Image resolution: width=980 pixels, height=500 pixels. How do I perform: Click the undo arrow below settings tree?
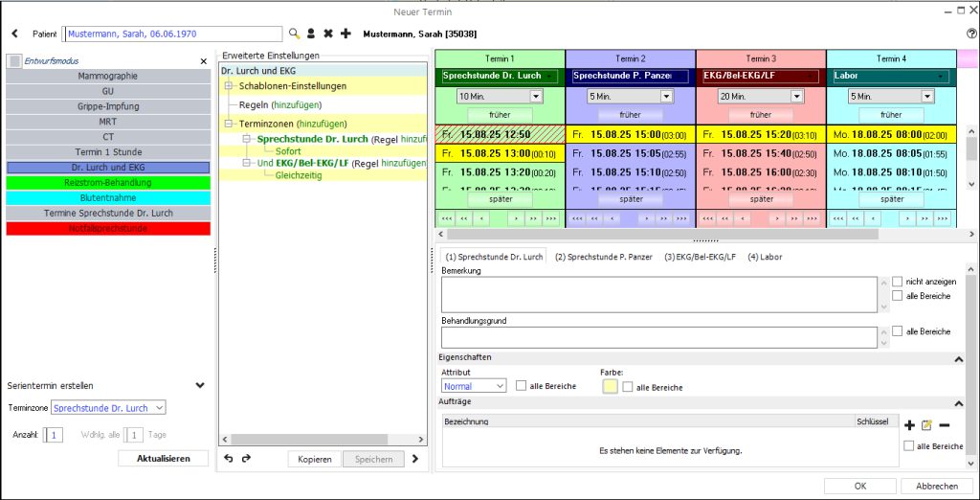229,459
